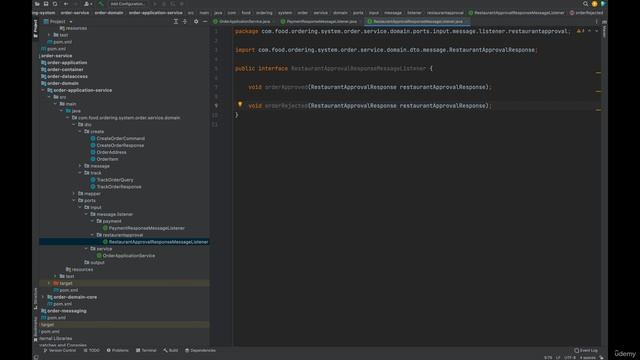Open the Event Log panel
This screenshot has height=360, width=640.
[x=586, y=350]
